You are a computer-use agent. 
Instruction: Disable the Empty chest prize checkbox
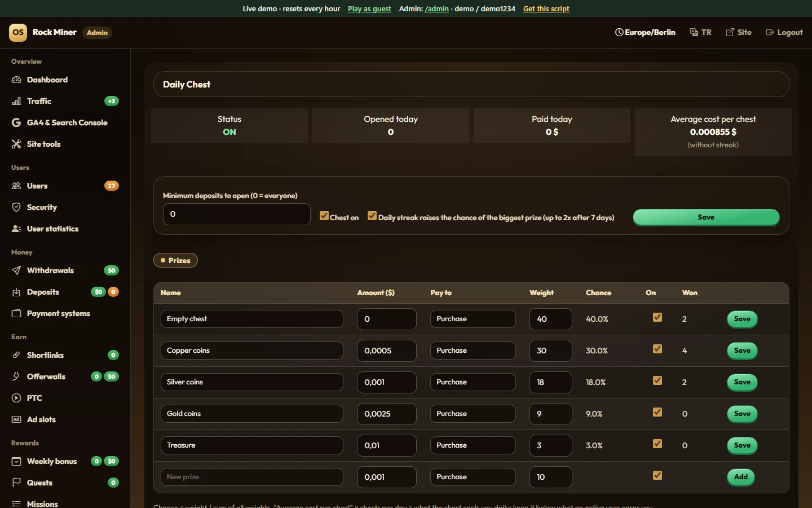tap(657, 317)
